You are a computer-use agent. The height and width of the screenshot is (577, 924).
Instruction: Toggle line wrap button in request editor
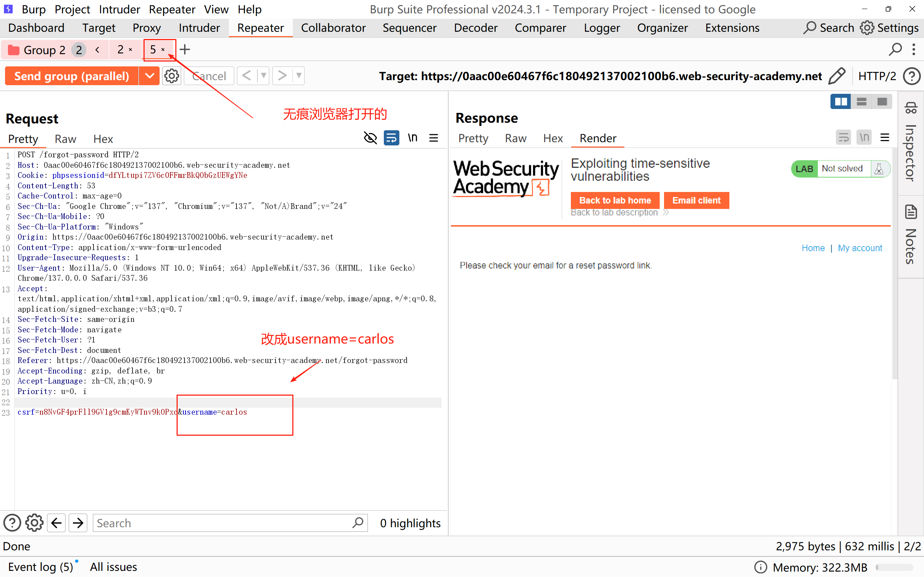click(x=391, y=138)
